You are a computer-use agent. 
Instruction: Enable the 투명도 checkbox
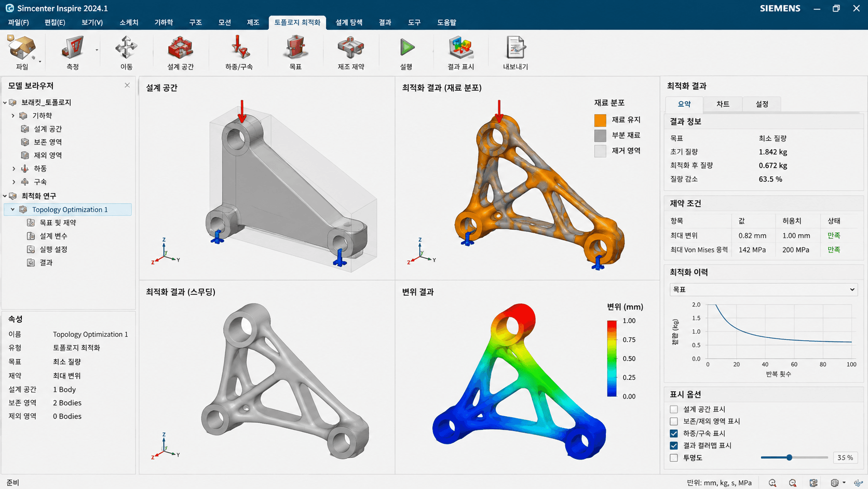[x=674, y=458]
